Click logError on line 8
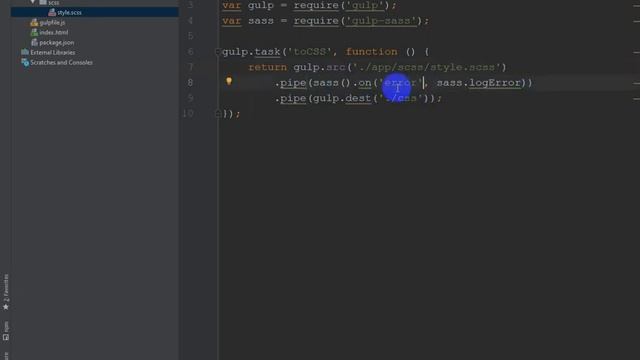Screen dimensions: 640x360 [x=495, y=83]
